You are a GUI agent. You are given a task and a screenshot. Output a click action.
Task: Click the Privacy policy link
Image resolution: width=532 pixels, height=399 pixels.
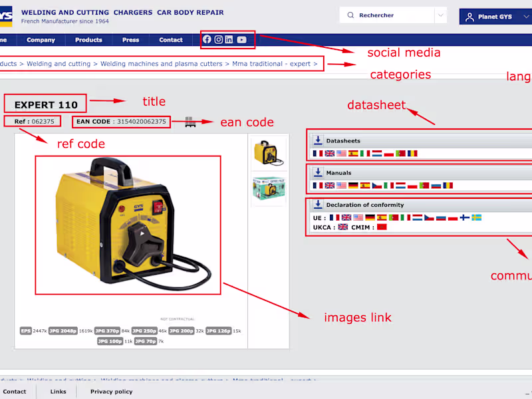(x=111, y=392)
